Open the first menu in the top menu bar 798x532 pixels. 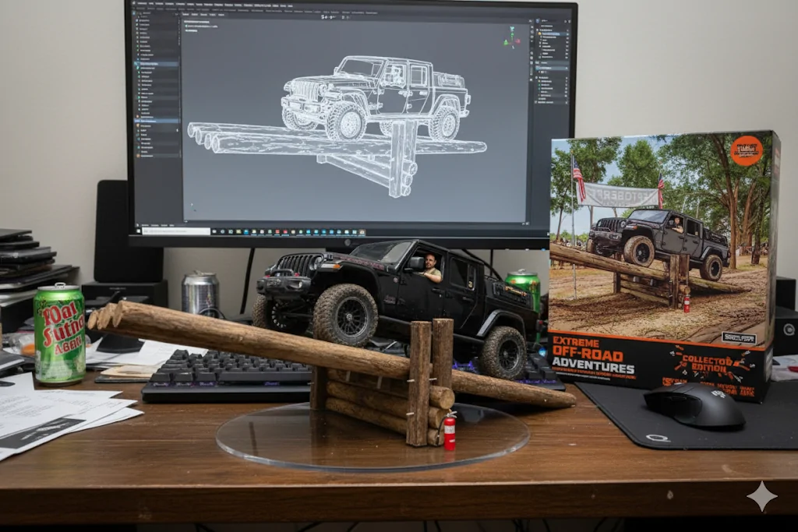(x=142, y=3)
